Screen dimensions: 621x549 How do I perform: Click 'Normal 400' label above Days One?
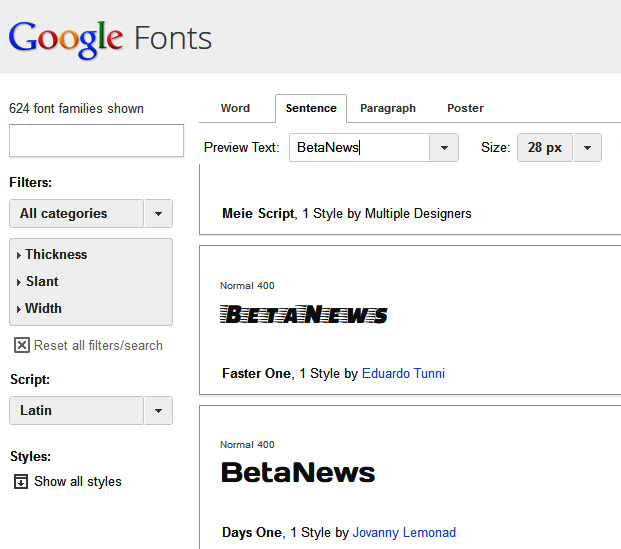[247, 445]
